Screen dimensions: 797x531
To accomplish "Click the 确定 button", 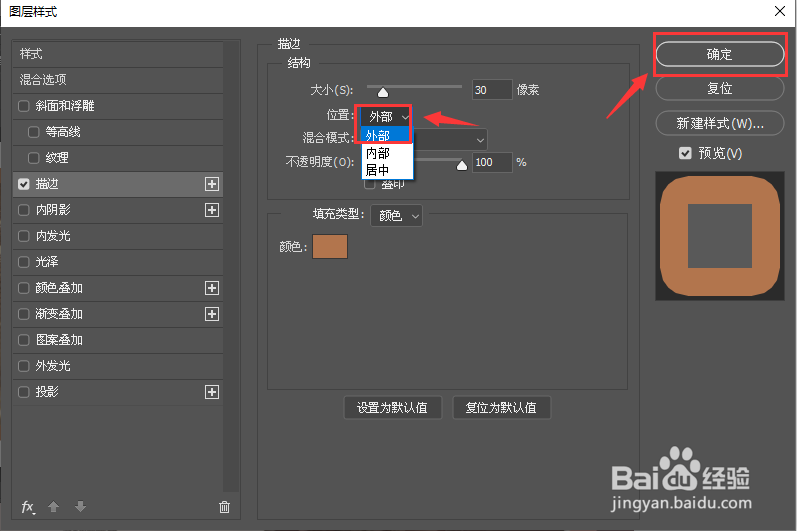I will point(720,54).
